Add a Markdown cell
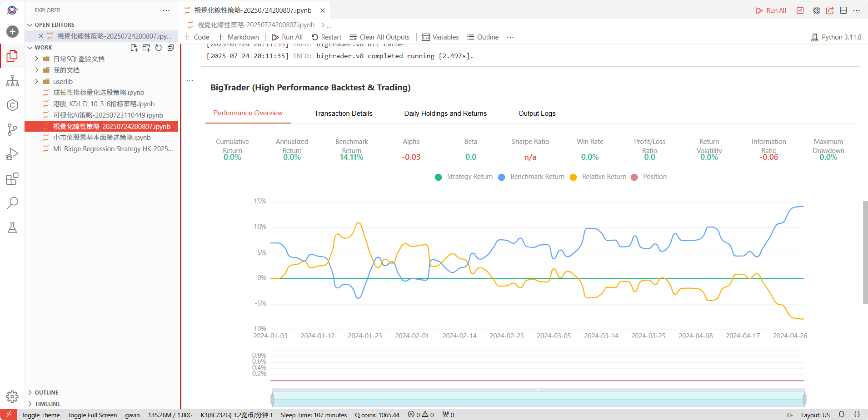 click(x=238, y=37)
